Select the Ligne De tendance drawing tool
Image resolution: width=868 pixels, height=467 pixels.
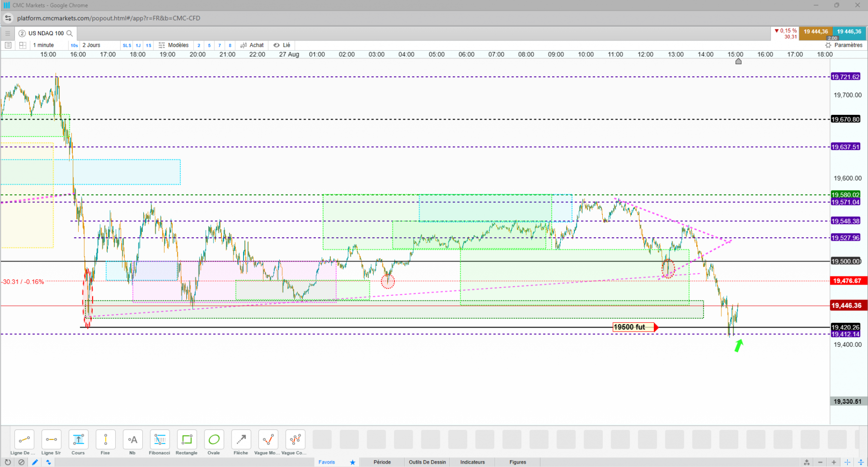coord(24,440)
